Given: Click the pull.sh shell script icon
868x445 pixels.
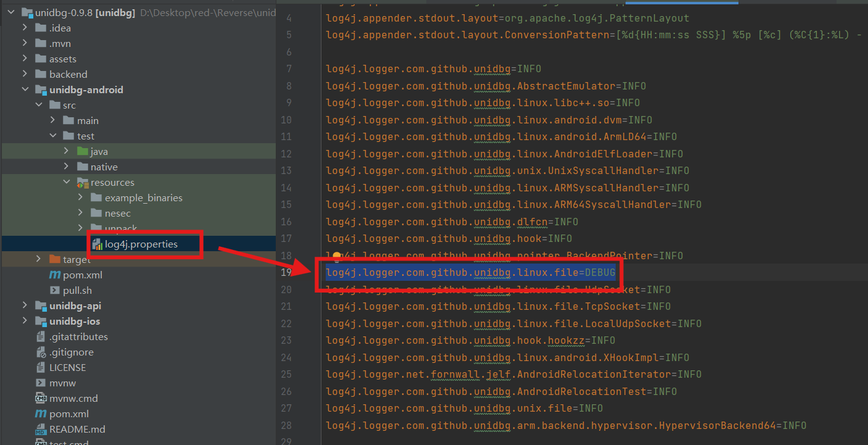Looking at the screenshot, I should coord(55,291).
